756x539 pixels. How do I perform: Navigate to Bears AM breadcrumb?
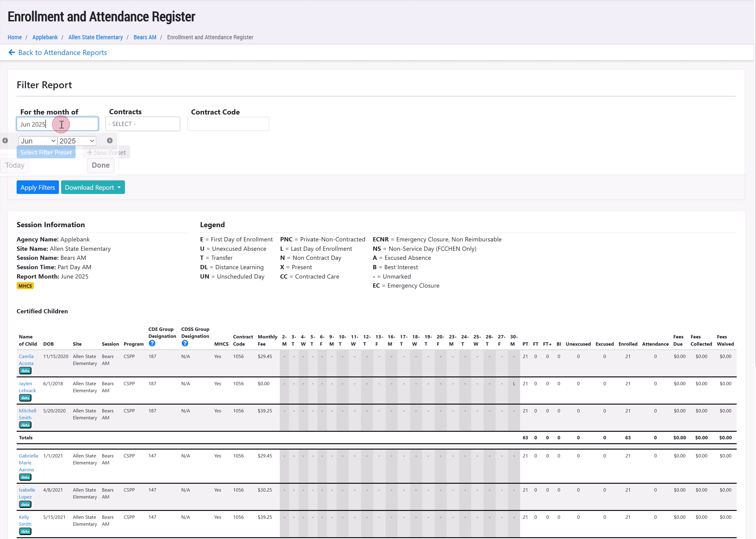(145, 37)
